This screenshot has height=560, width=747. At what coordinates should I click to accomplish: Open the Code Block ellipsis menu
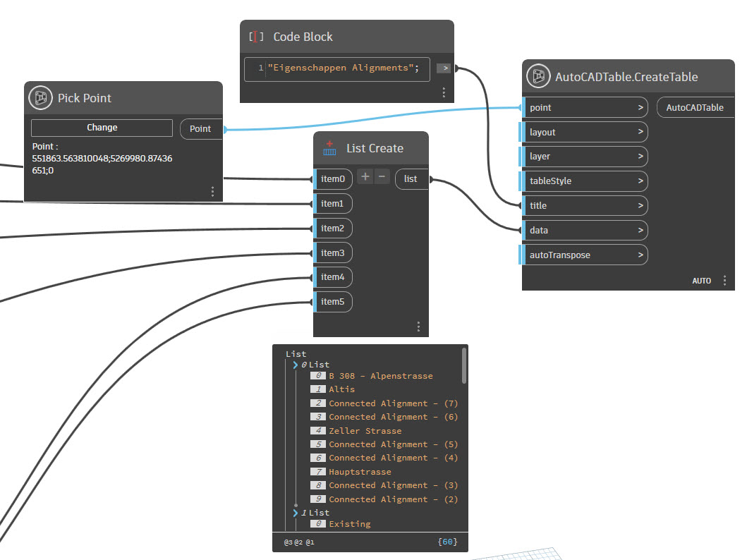444,92
